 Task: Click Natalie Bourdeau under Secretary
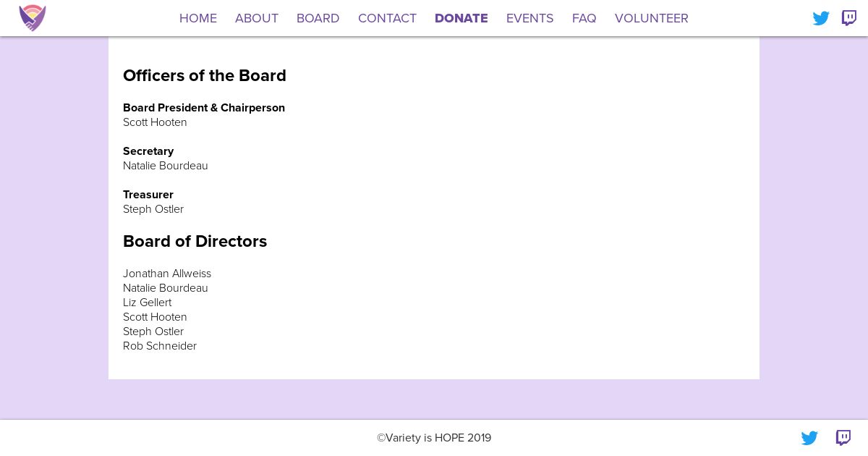166,166
